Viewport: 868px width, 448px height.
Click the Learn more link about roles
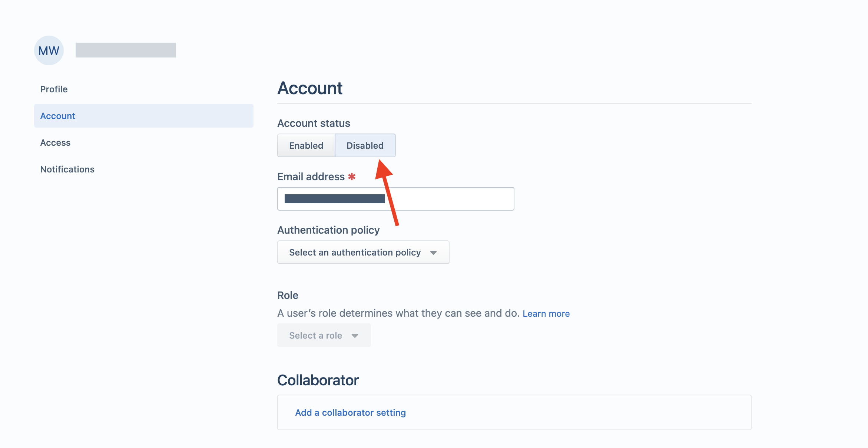point(546,313)
